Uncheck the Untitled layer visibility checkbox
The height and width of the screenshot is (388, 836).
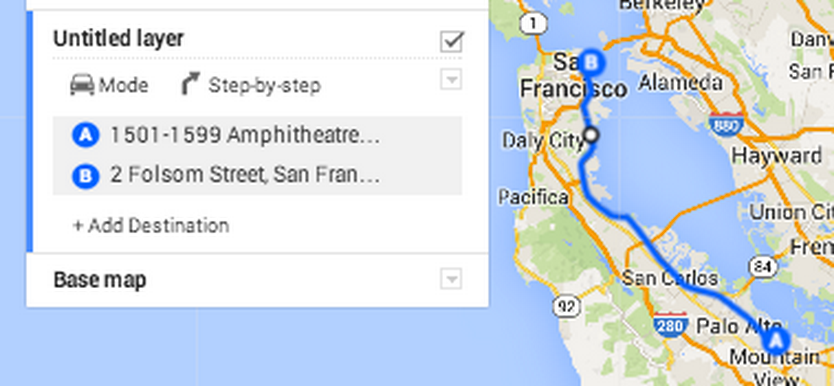tap(452, 42)
